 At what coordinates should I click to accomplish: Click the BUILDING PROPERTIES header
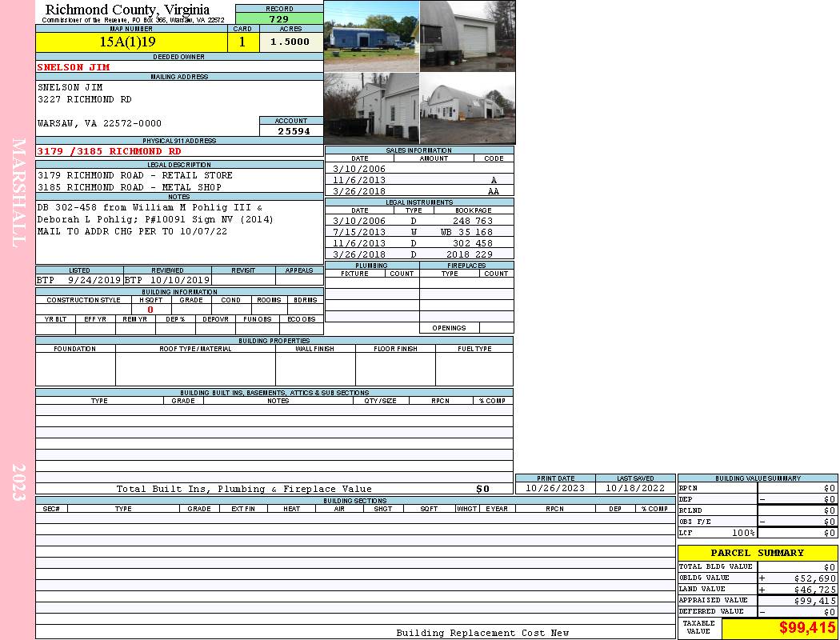(x=274, y=341)
